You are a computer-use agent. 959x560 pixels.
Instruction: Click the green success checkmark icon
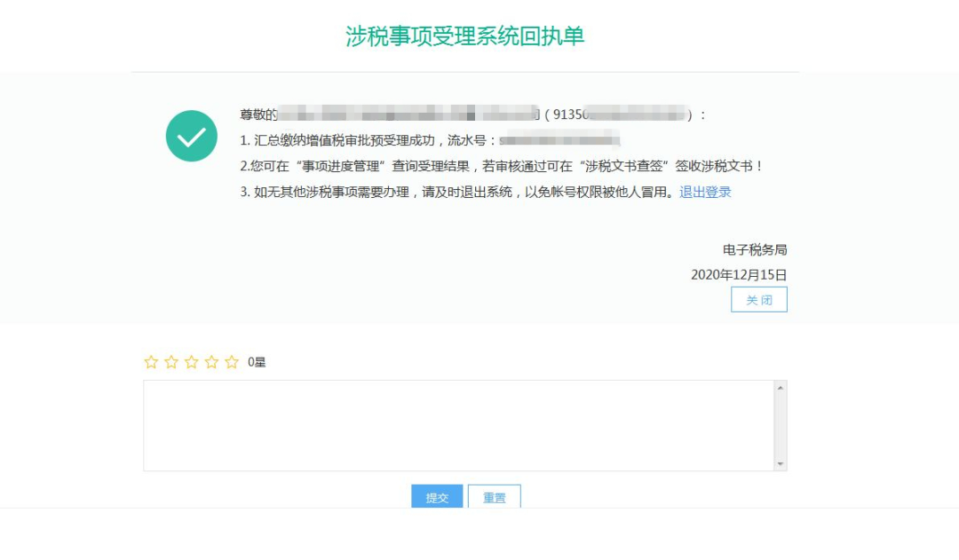coord(192,136)
